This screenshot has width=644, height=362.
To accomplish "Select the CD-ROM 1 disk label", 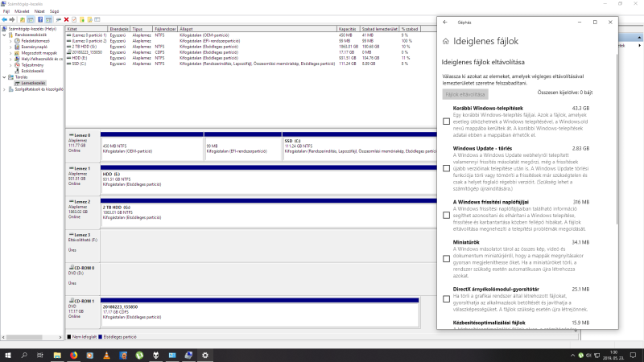I will coord(83,312).
